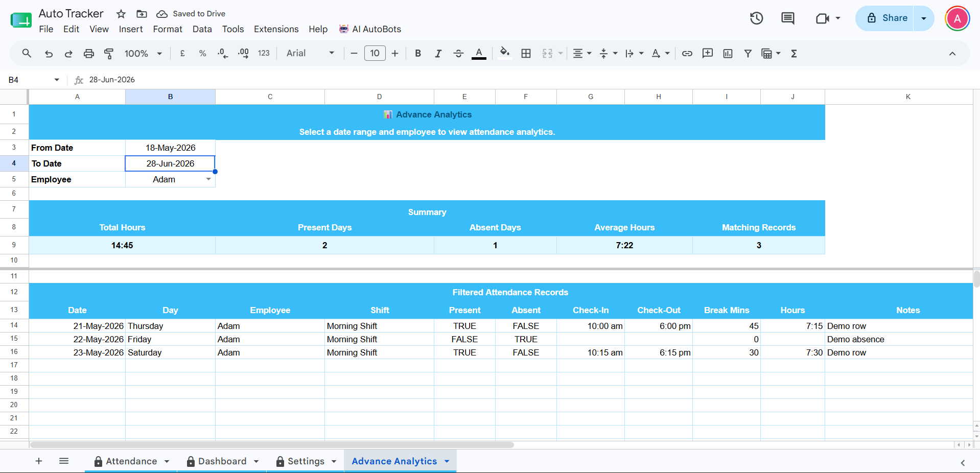Open the text color picker
This screenshot has width=980, height=473.
479,53
